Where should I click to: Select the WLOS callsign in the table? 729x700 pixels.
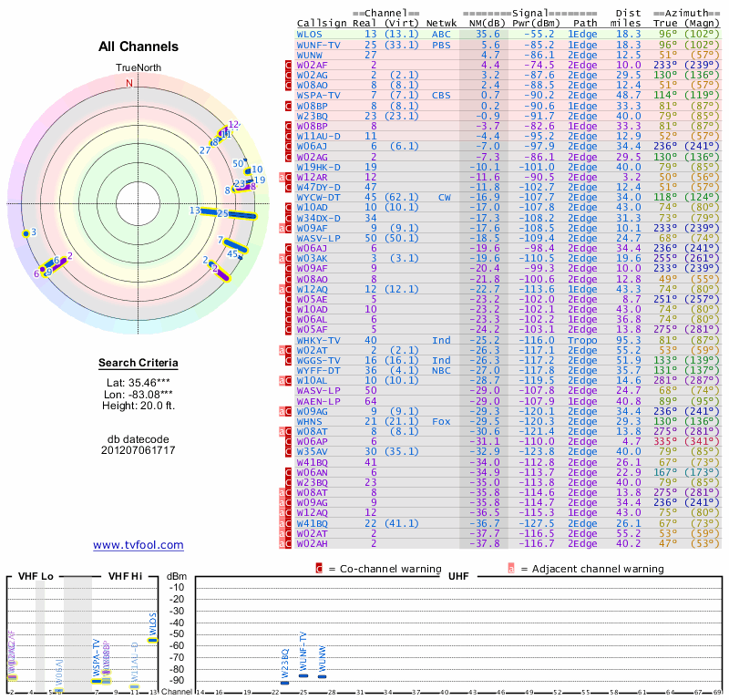tap(309, 35)
